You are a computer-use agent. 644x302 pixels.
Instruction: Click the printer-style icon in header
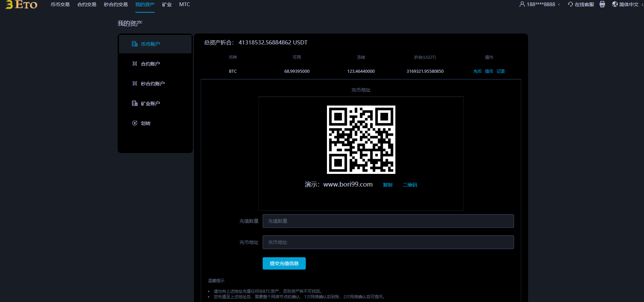click(x=602, y=4)
